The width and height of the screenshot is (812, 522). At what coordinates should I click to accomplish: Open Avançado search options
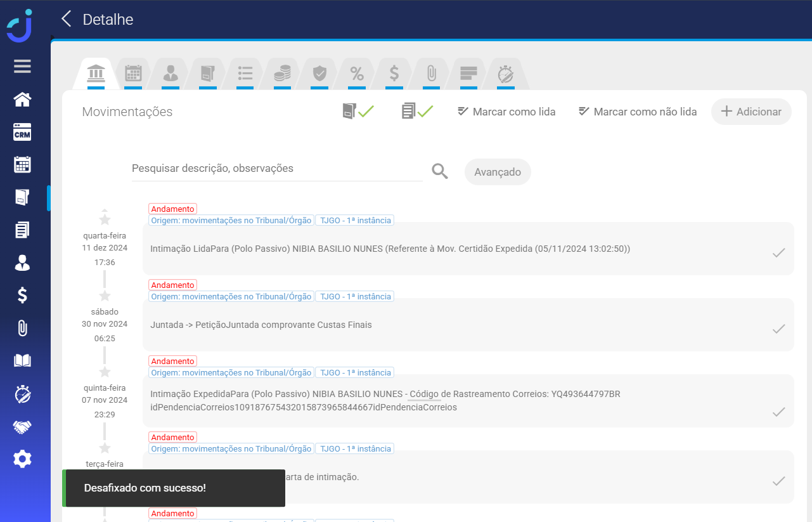point(498,172)
